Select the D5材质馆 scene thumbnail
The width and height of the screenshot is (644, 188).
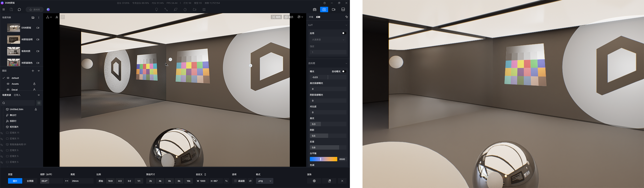(13, 28)
